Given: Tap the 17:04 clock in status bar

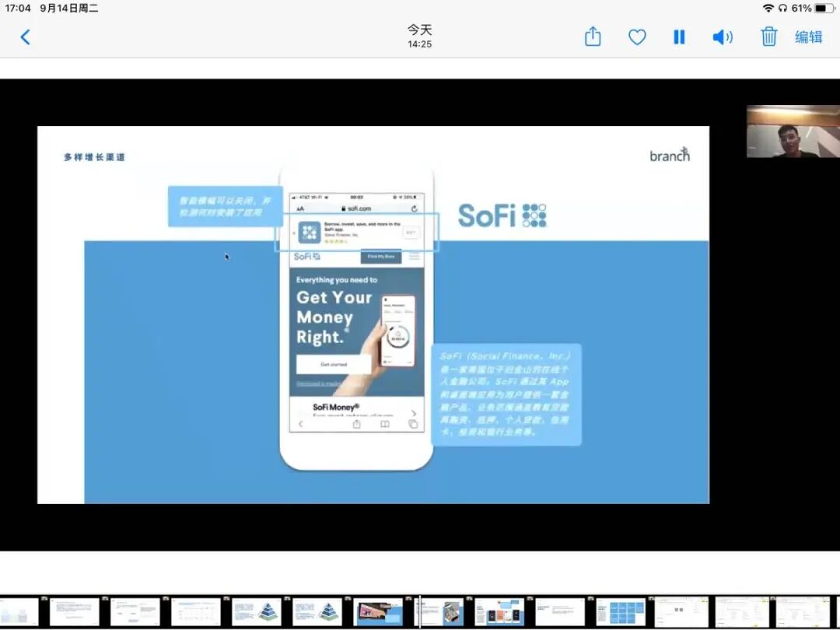Looking at the screenshot, I should pyautogui.click(x=18, y=8).
